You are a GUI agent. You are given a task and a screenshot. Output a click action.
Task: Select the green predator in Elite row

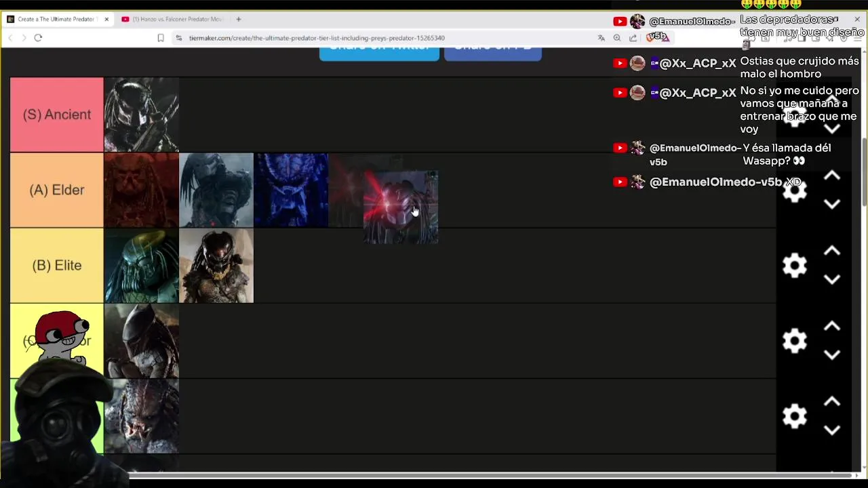point(142,265)
